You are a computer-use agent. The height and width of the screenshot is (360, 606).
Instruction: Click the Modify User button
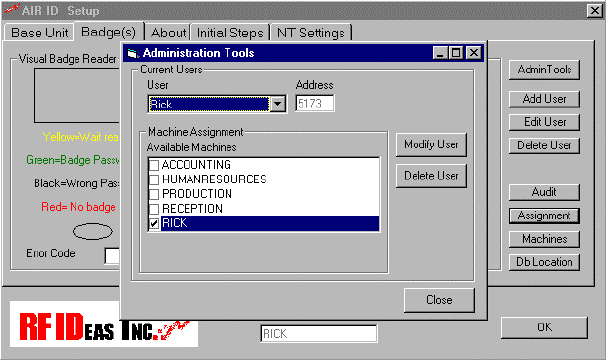coord(431,145)
